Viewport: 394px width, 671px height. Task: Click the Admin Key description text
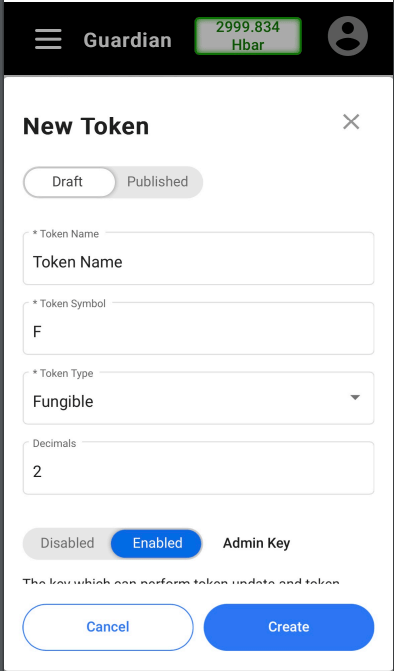181,581
